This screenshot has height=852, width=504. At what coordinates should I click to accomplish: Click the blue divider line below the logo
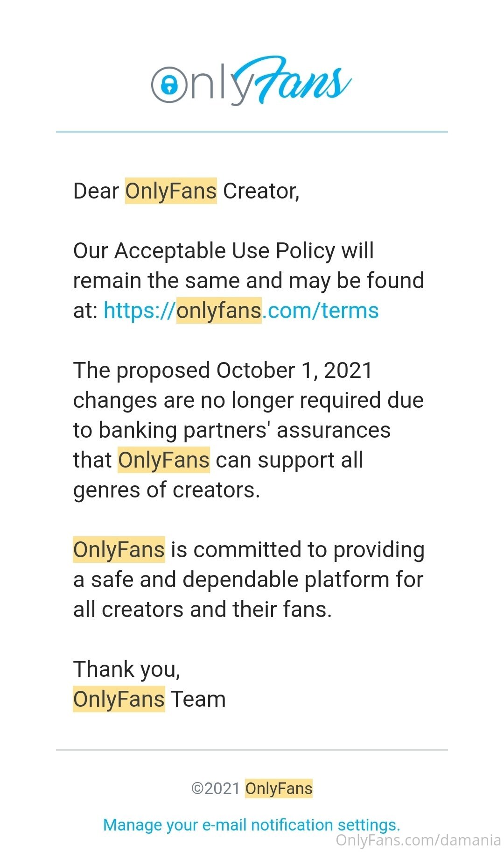point(252,132)
